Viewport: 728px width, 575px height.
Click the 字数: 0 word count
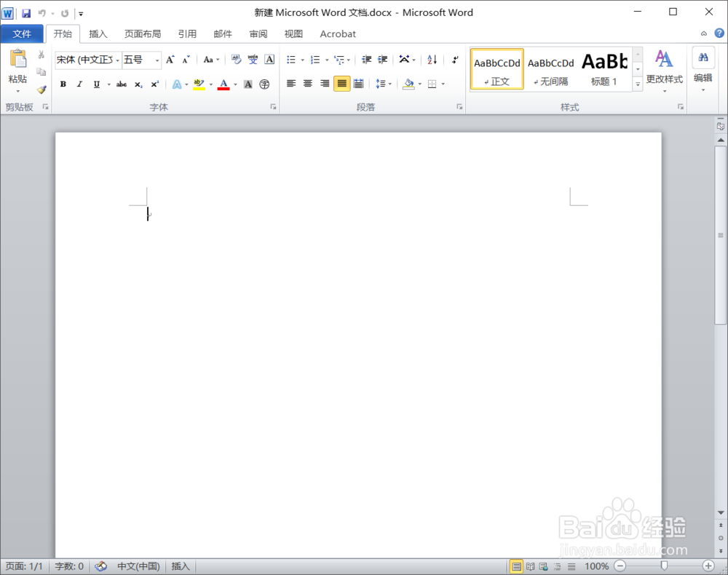[69, 566]
